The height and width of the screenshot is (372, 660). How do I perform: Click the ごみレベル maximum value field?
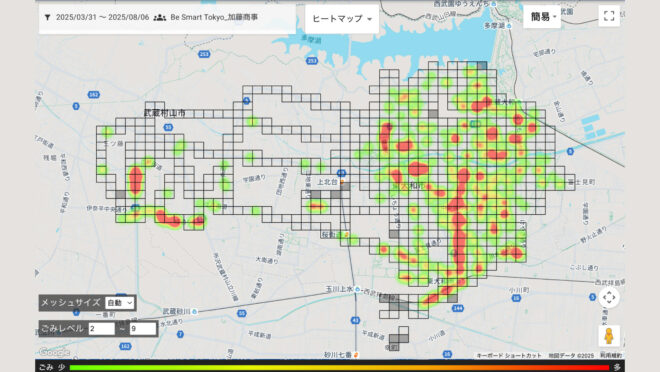coord(143,329)
